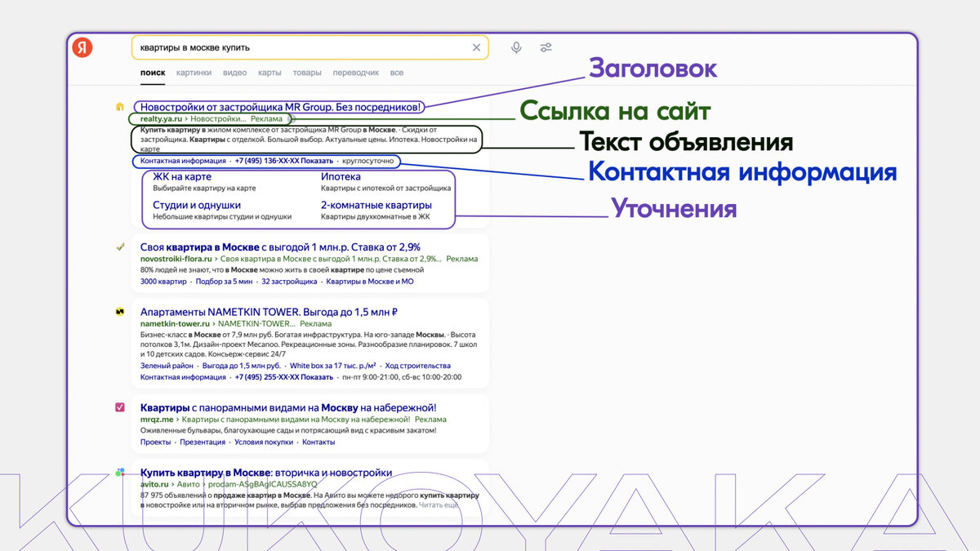Open the «товары» tab
Viewport: 980px width, 551px height.
(x=307, y=73)
